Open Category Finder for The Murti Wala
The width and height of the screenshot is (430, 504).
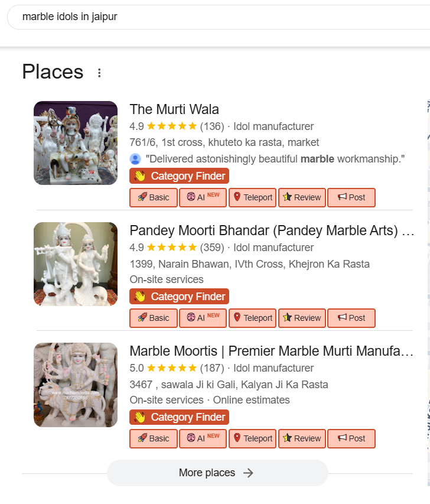click(179, 176)
